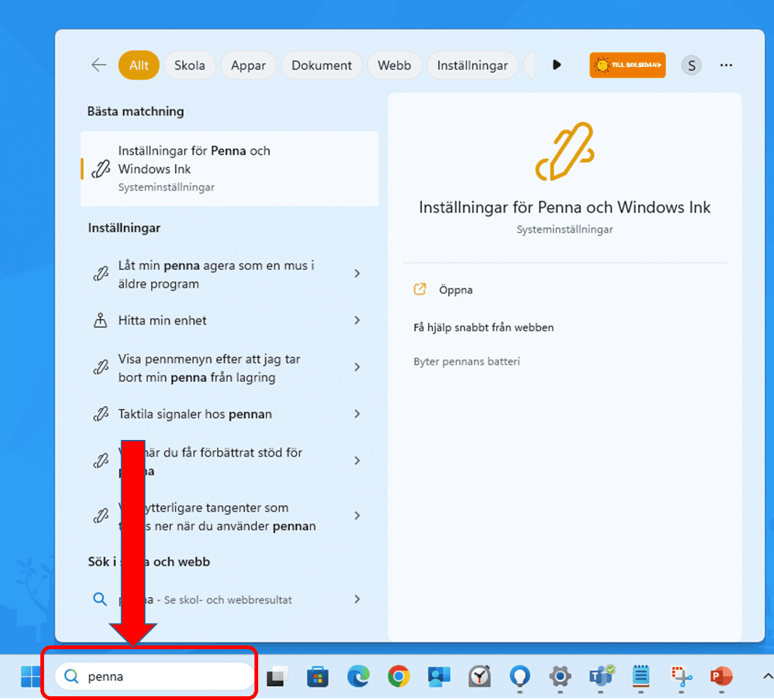The width and height of the screenshot is (774, 700).
Task: Expand 'Taktila signaler hos pennan' chevron
Action: [x=357, y=414]
